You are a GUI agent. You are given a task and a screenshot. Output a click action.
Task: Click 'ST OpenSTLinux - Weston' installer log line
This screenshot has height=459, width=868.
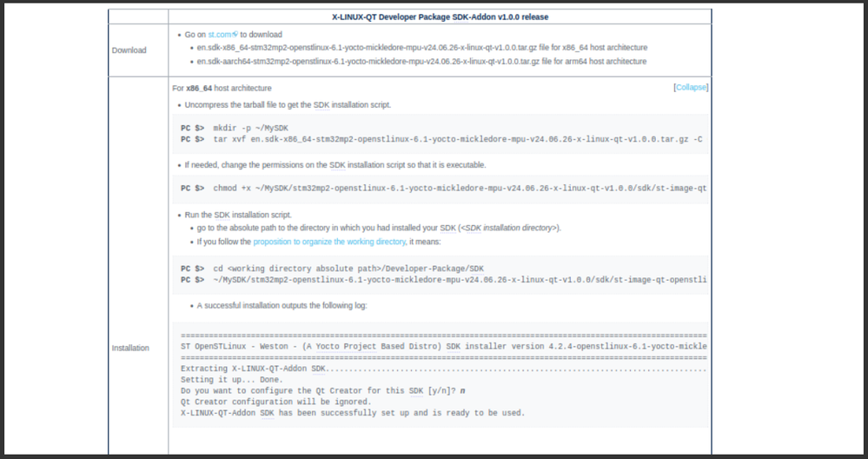click(444, 347)
